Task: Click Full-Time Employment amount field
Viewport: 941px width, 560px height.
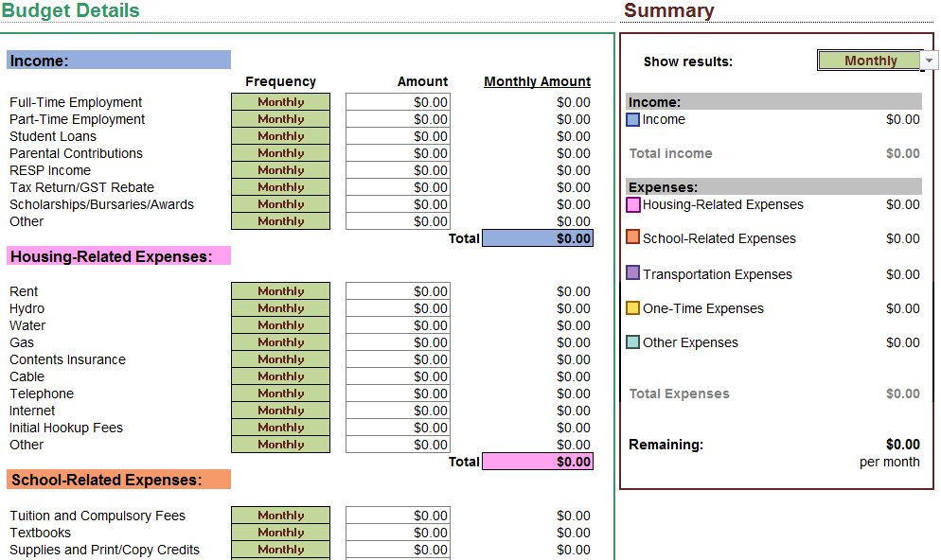Action: 398,102
